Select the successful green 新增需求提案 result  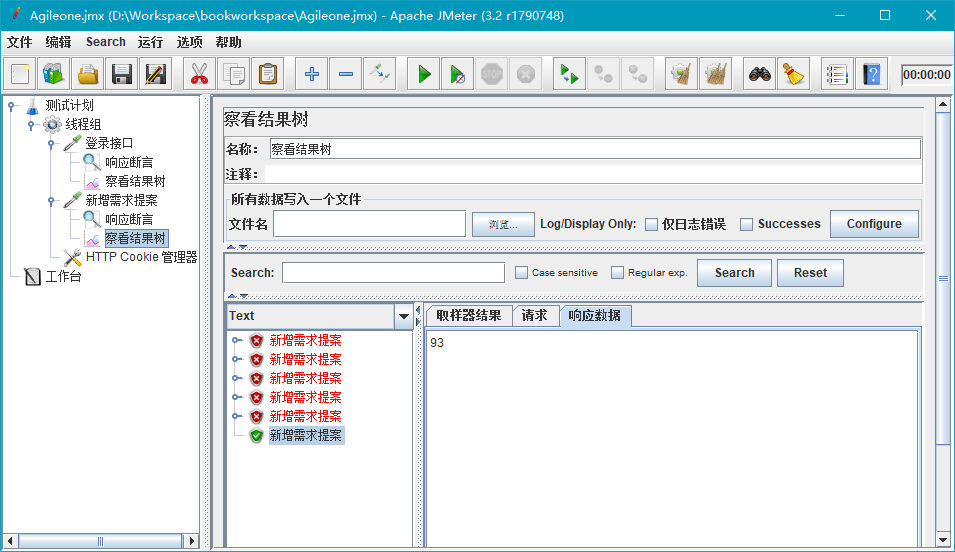[306, 436]
